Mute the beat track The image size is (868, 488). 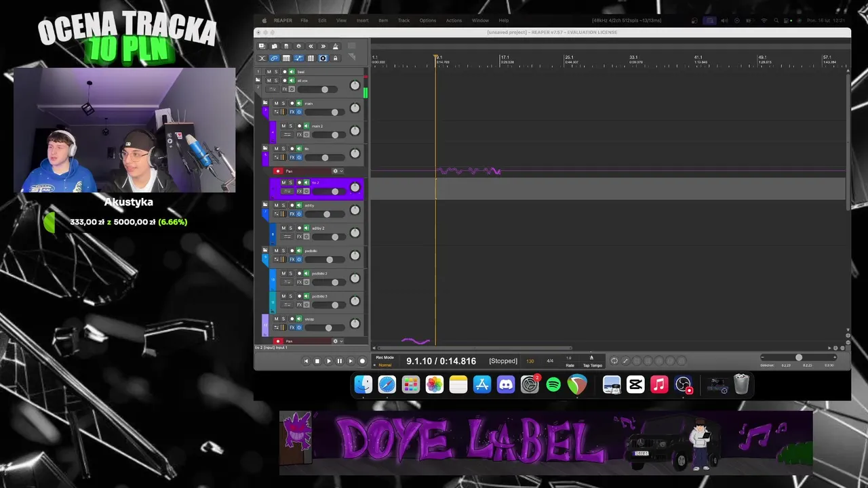269,72
